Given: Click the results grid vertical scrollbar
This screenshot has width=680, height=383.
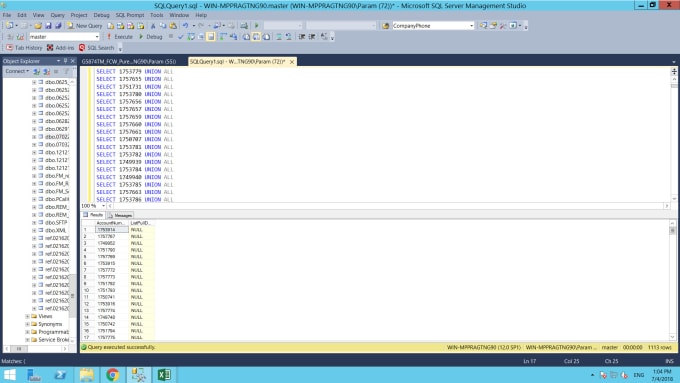Looking at the screenshot, I should point(673,280).
